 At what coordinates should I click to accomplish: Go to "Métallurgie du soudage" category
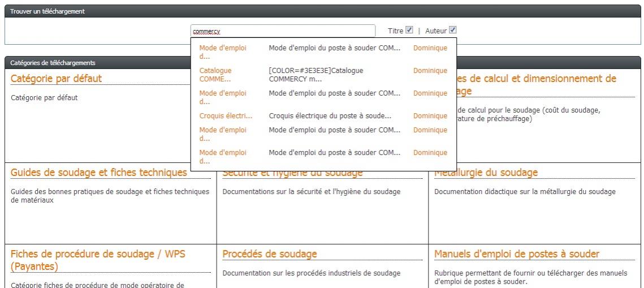[x=486, y=172]
